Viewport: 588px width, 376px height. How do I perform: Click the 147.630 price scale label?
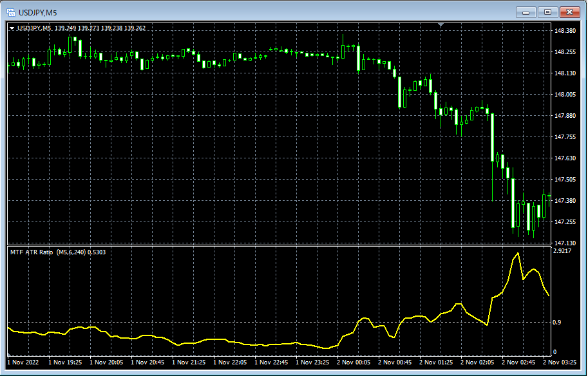click(565, 158)
